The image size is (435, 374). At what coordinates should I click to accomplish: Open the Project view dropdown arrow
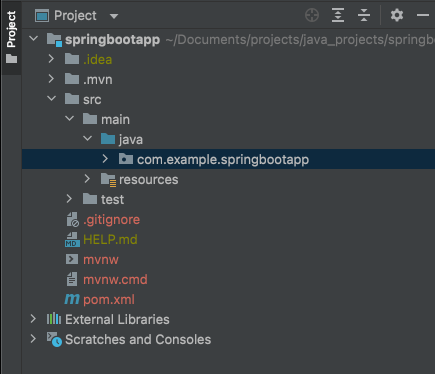click(x=114, y=16)
